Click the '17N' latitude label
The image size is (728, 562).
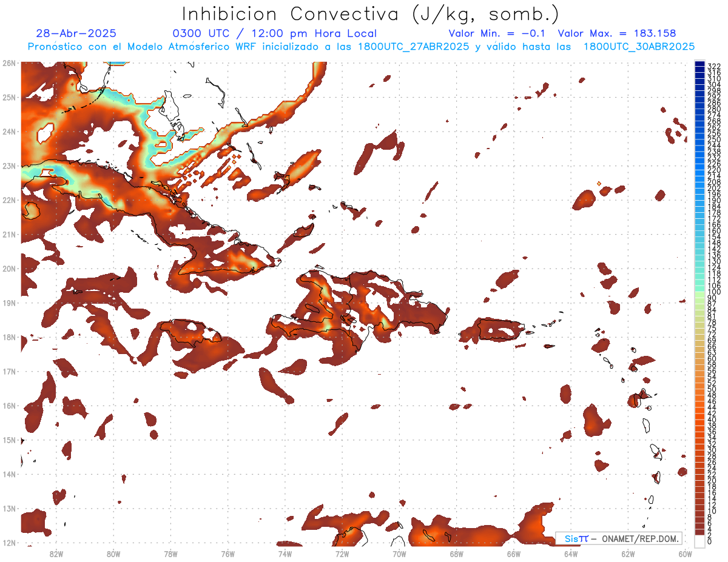tap(8, 371)
